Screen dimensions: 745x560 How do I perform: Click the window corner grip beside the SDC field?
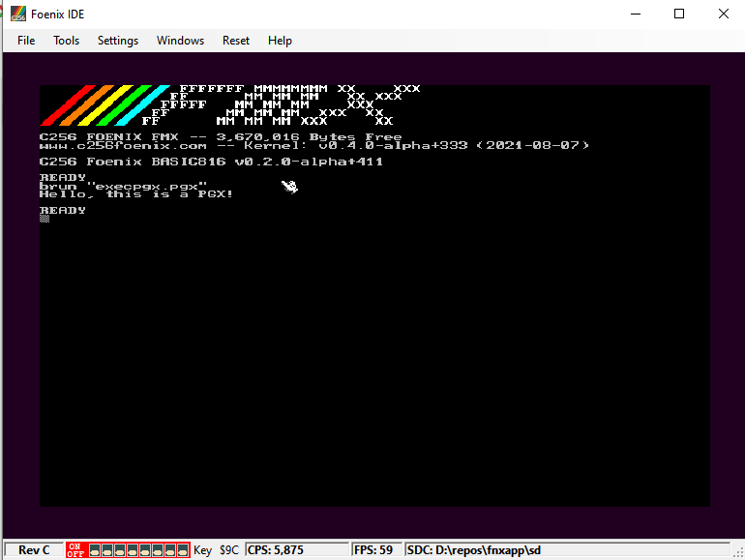click(738, 552)
